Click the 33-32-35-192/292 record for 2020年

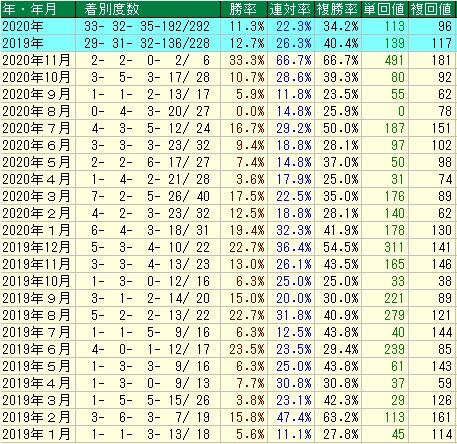147,26
